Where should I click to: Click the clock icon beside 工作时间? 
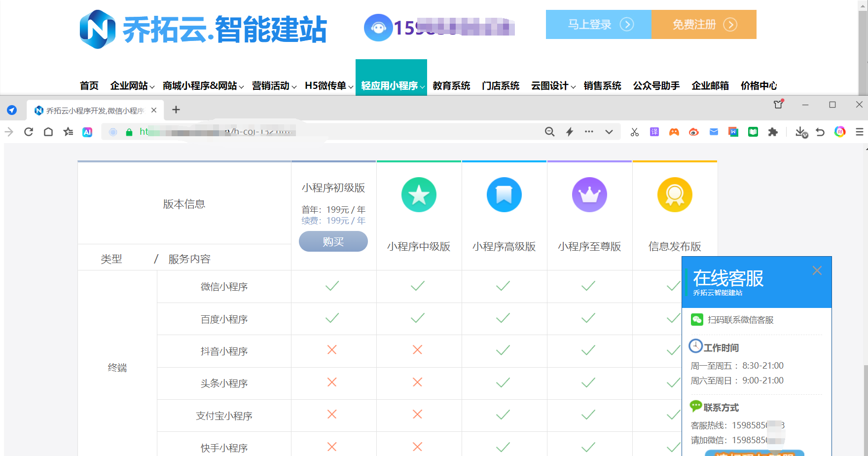coord(695,346)
